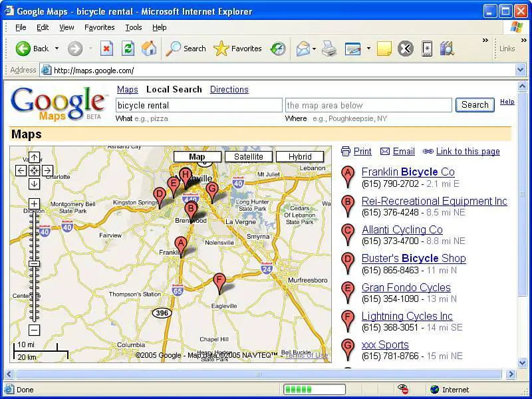This screenshot has height=399, width=532.
Task: Open the Maps link above search
Action: tap(128, 90)
